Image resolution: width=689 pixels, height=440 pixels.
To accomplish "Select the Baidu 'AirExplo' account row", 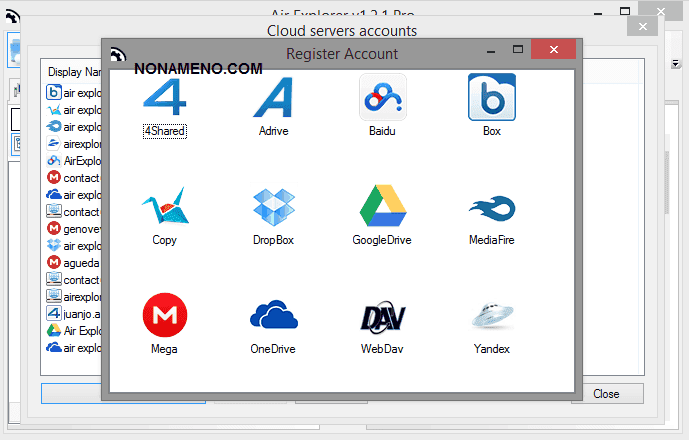I will point(73,161).
